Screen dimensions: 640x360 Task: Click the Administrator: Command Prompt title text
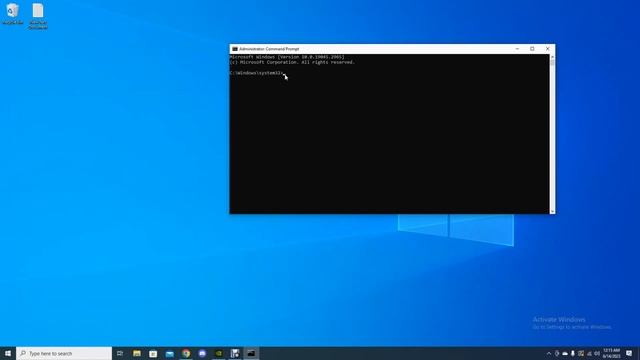pyautogui.click(x=269, y=49)
